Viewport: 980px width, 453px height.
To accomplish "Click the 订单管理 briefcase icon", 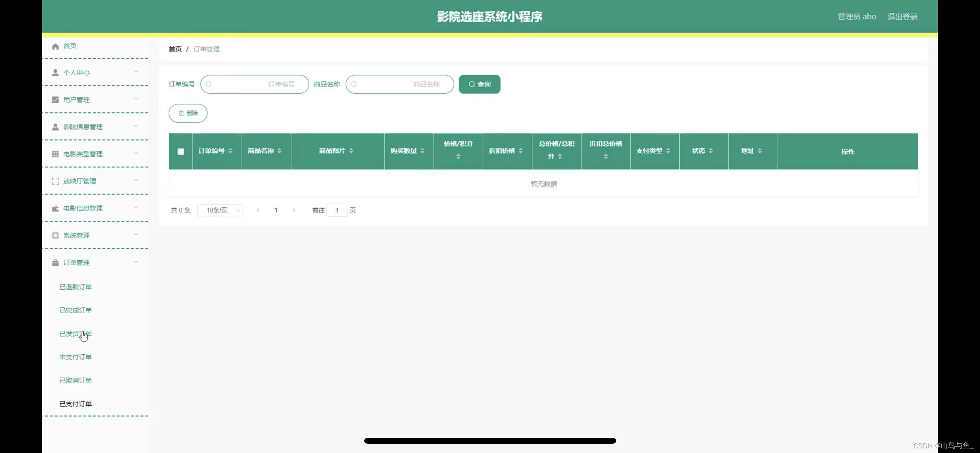I will click(x=55, y=263).
